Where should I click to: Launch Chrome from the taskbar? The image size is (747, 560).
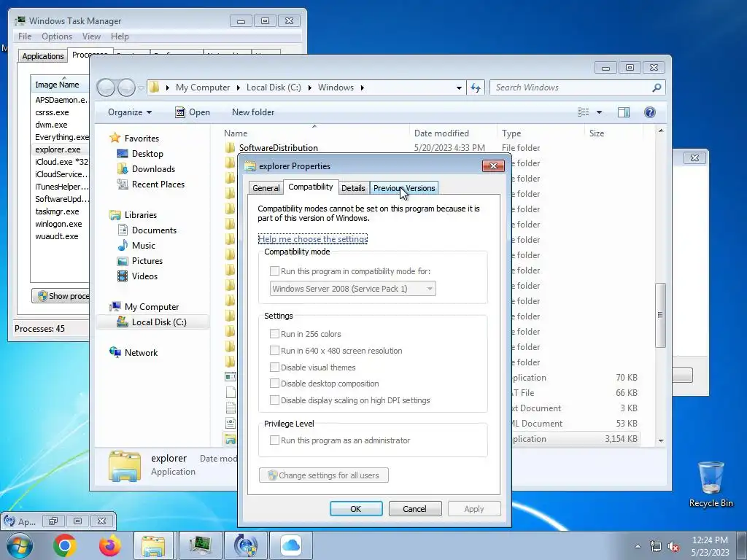point(65,545)
